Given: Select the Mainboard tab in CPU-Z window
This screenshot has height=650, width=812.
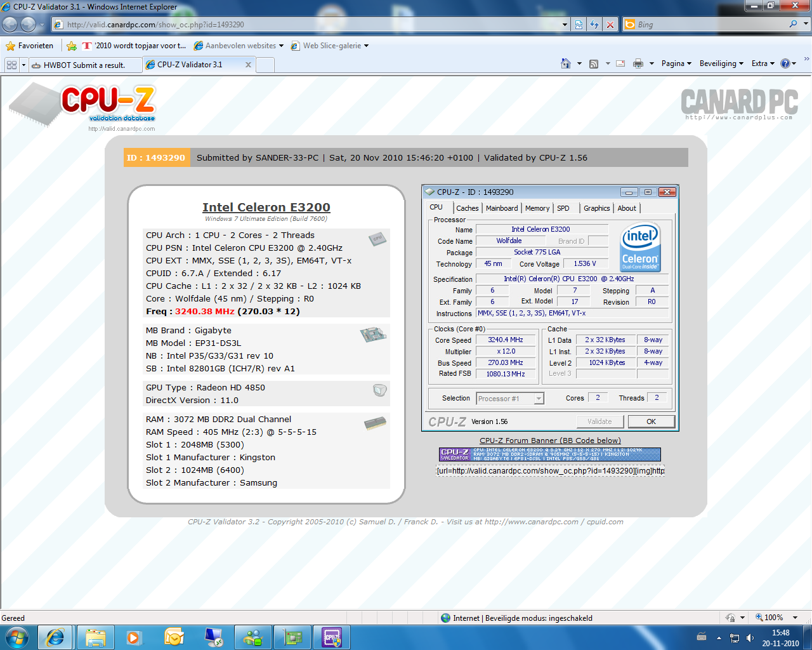Looking at the screenshot, I should click(x=502, y=208).
